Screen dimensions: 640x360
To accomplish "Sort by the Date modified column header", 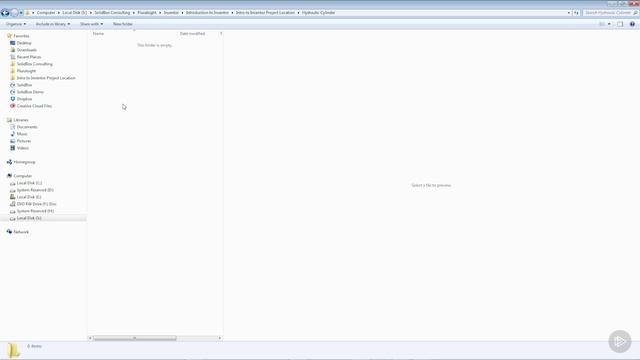I will (192, 33).
